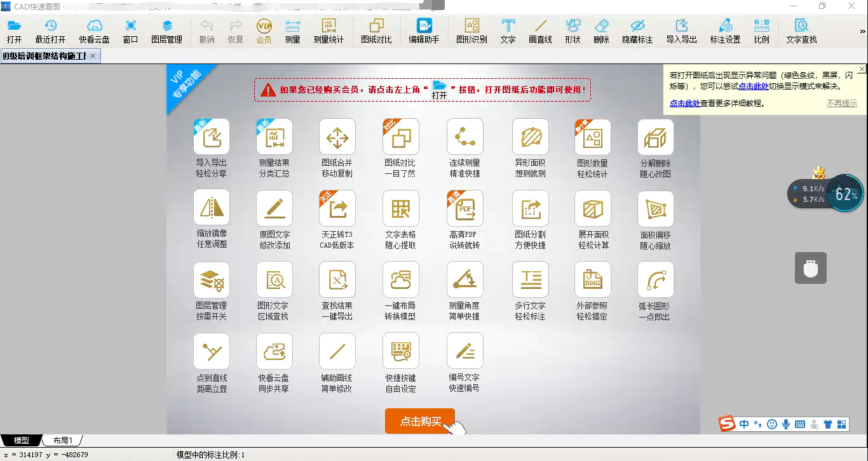Click the 图纸合并 移动复制 feature card
Viewport: 868px width, 461px height.
pyautogui.click(x=337, y=148)
